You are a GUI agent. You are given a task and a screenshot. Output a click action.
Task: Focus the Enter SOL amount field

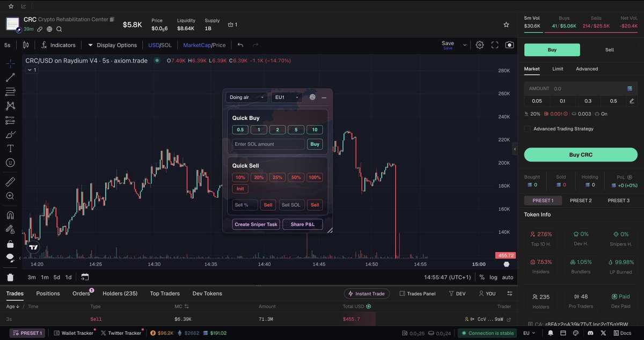click(268, 144)
